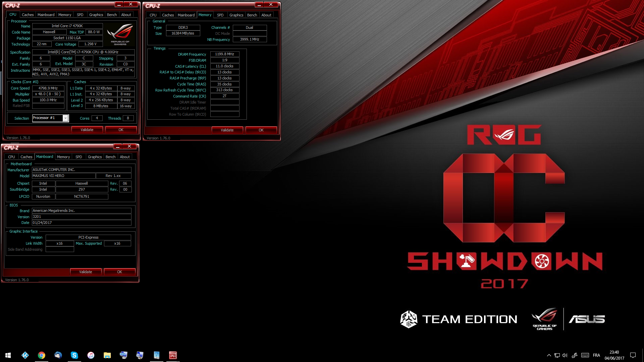Open the Windows Start menu
Image resolution: width=644 pixels, height=362 pixels.
tap(8, 355)
